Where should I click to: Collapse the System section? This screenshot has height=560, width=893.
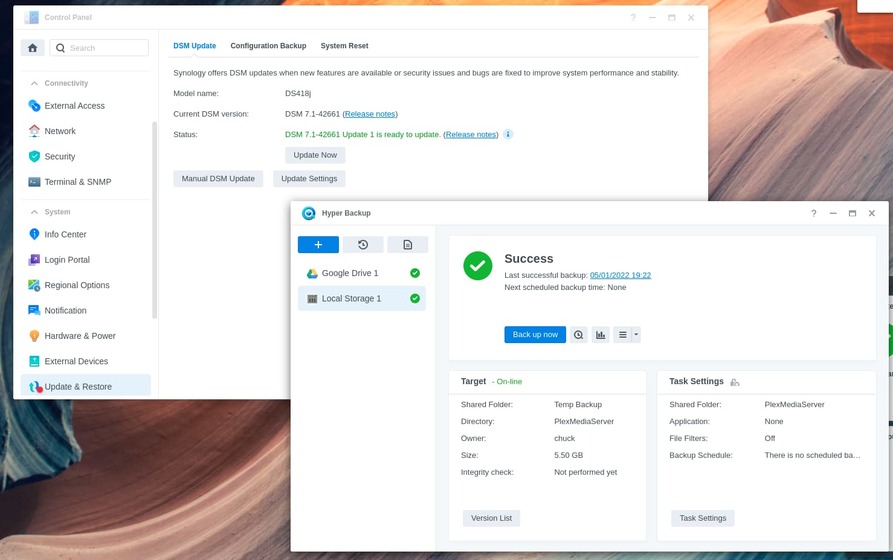click(34, 212)
